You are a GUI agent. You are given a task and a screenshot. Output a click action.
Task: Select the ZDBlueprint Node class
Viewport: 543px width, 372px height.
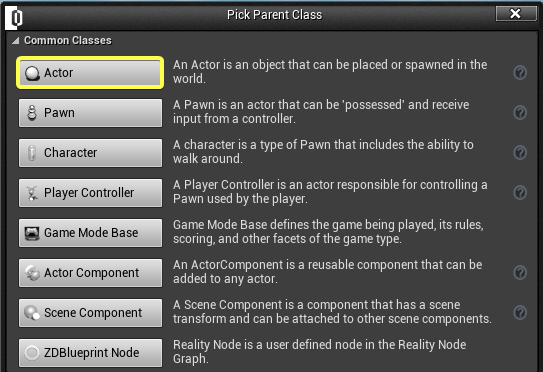pos(90,353)
